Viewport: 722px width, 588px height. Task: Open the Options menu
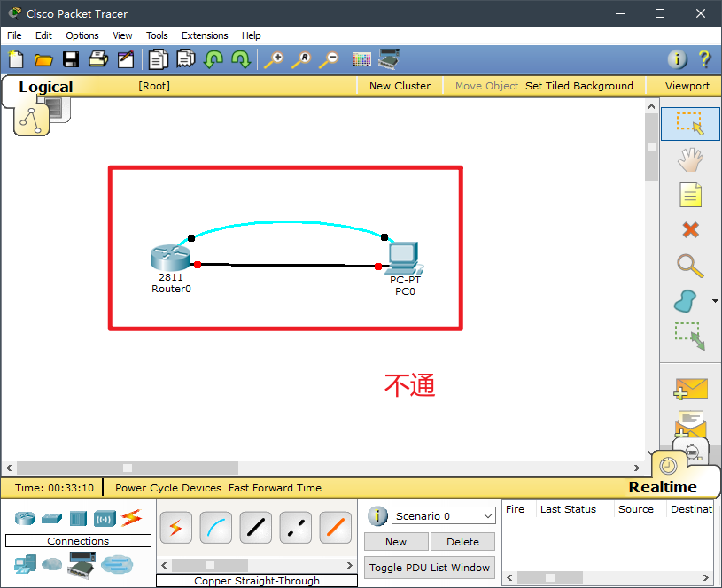coord(82,35)
